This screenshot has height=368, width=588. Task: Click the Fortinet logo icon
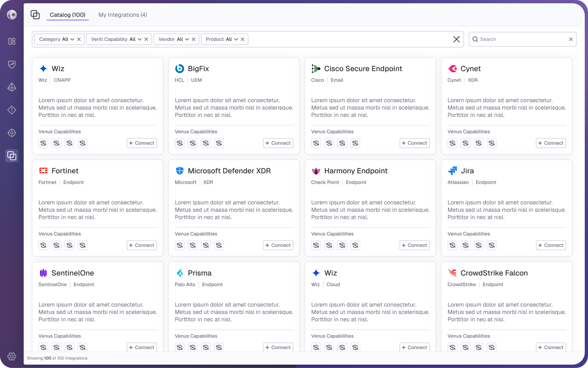[43, 171]
